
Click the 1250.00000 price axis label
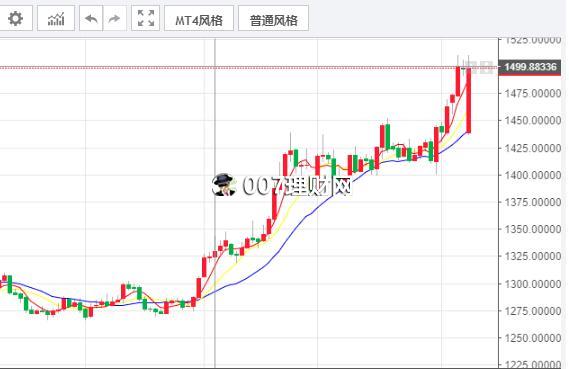533,338
